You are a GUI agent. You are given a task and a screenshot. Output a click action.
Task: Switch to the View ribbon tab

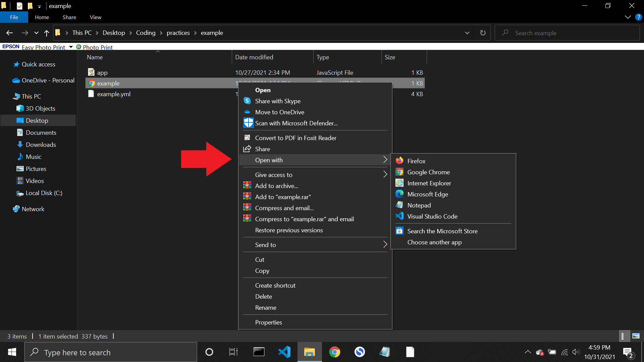[x=95, y=17]
